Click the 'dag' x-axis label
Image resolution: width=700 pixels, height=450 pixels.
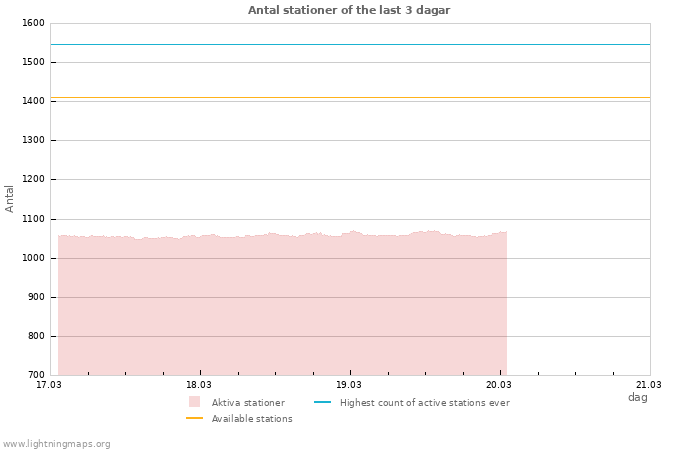637,397
